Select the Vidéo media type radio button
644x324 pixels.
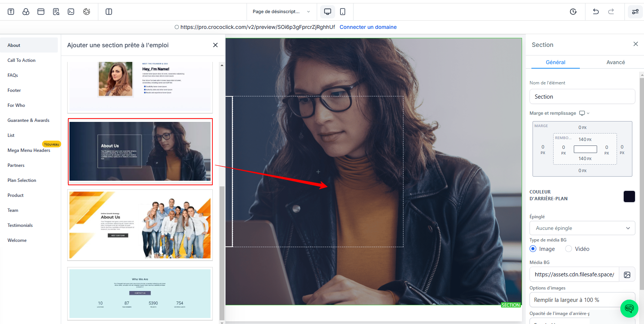569,249
